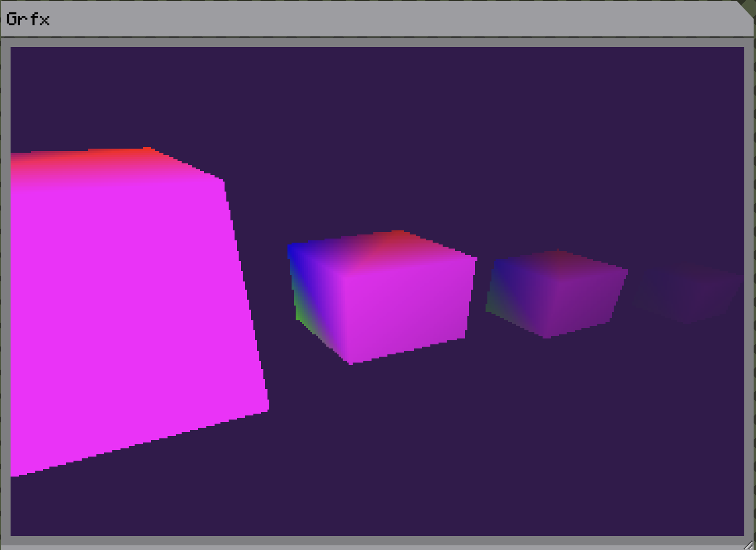Click the resize grip in window corner
Screen dimensions: 756x550
[x=748, y=544]
